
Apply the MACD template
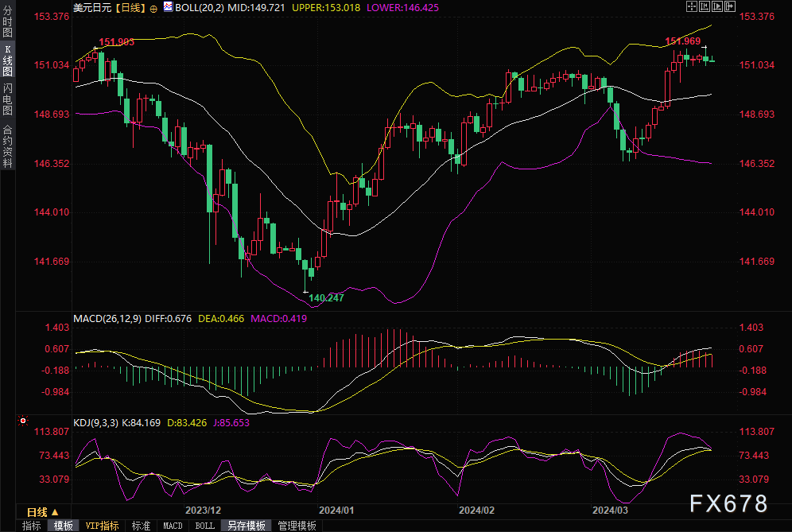(173, 526)
